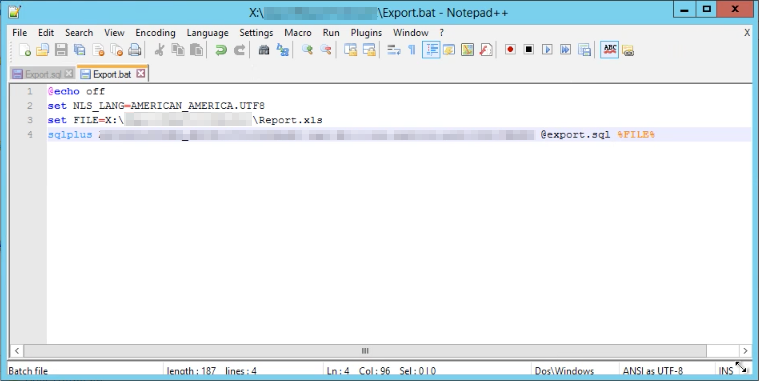The height and width of the screenshot is (381, 759).
Task: Toggle the ABC spell check button
Action: [x=609, y=50]
